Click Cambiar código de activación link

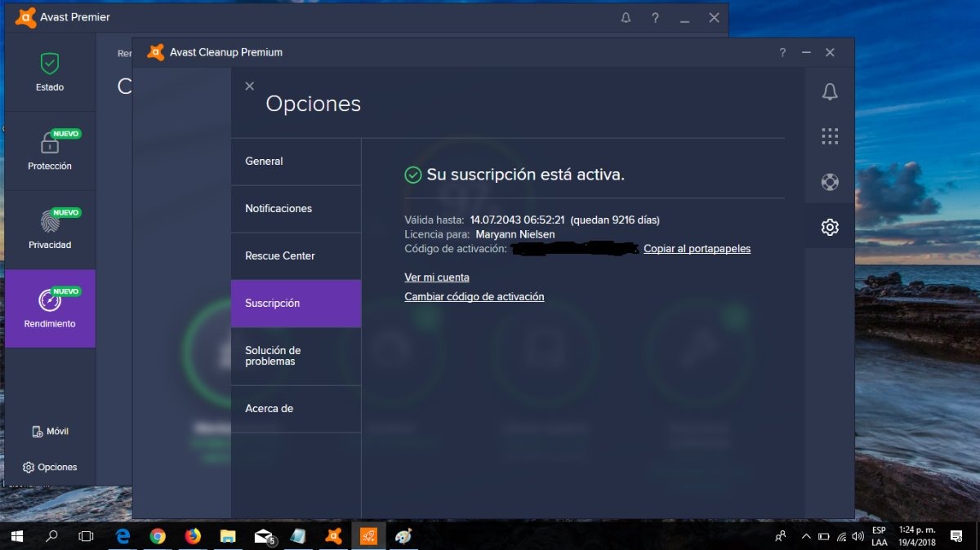(474, 297)
